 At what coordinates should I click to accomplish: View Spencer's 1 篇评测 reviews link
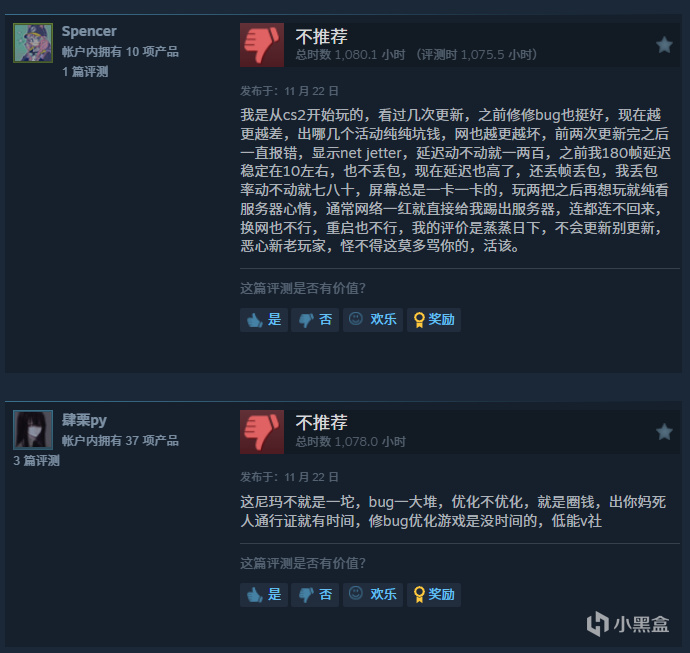(x=85, y=72)
